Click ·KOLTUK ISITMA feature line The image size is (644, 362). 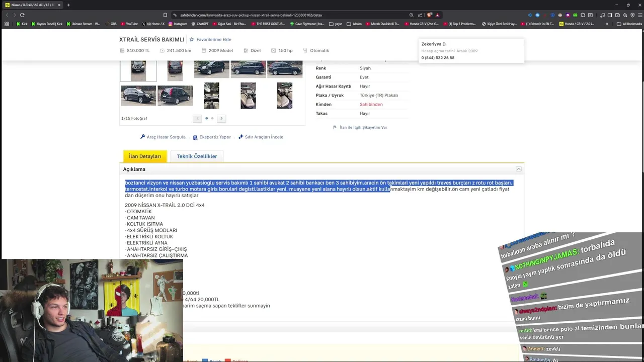pyautogui.click(x=144, y=224)
